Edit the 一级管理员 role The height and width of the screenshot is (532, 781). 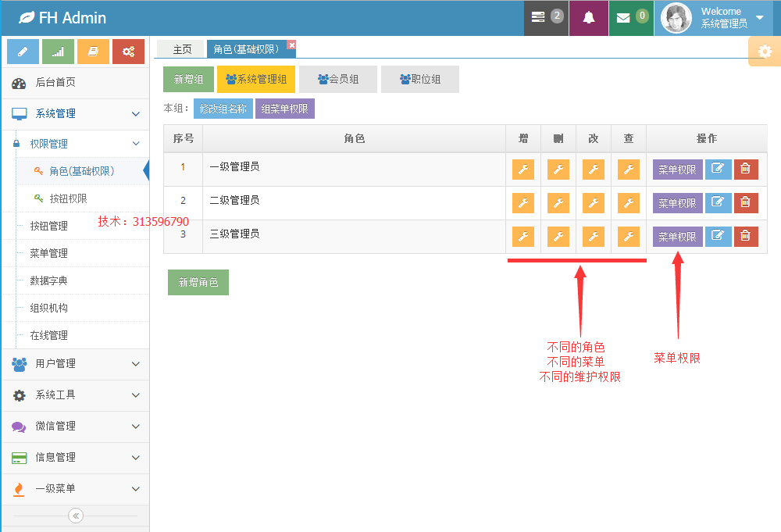coord(719,170)
